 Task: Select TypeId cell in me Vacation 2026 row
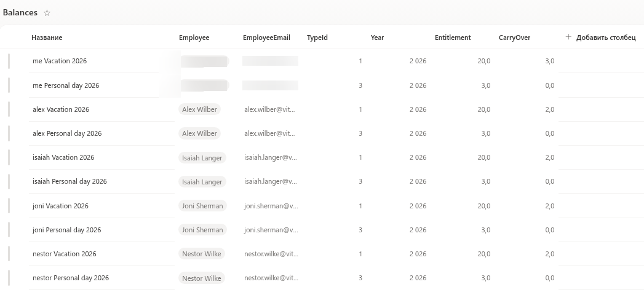pos(360,61)
